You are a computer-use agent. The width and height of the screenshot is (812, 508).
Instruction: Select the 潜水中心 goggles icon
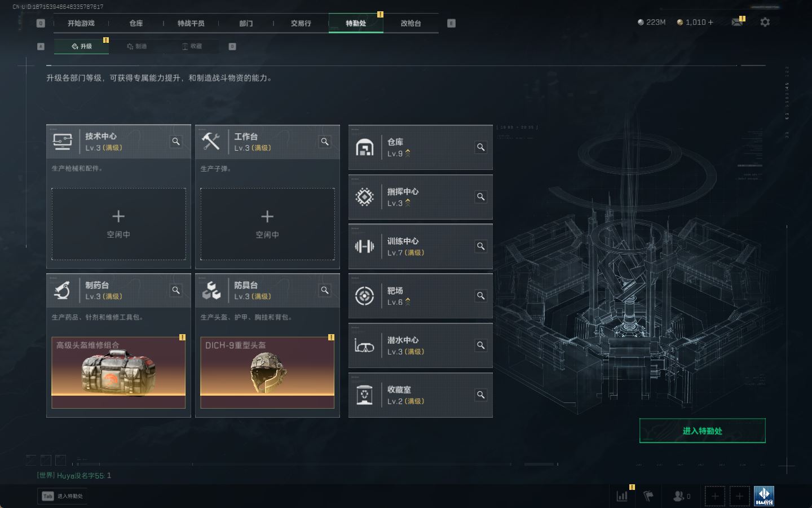364,345
